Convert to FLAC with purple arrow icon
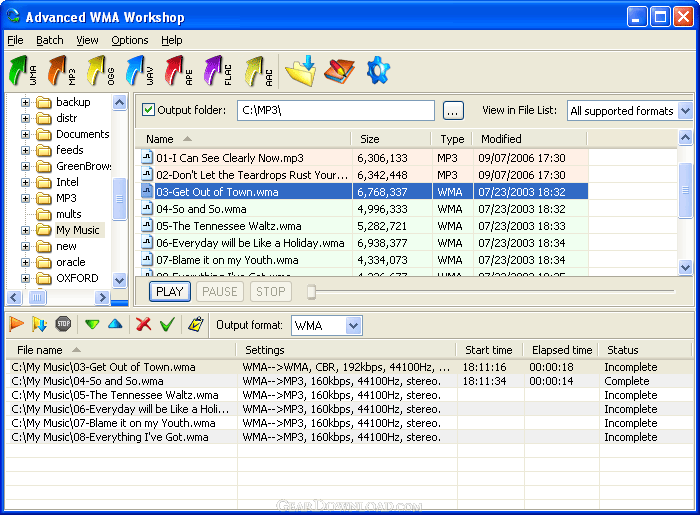This screenshot has height=515, width=700. 218,71
